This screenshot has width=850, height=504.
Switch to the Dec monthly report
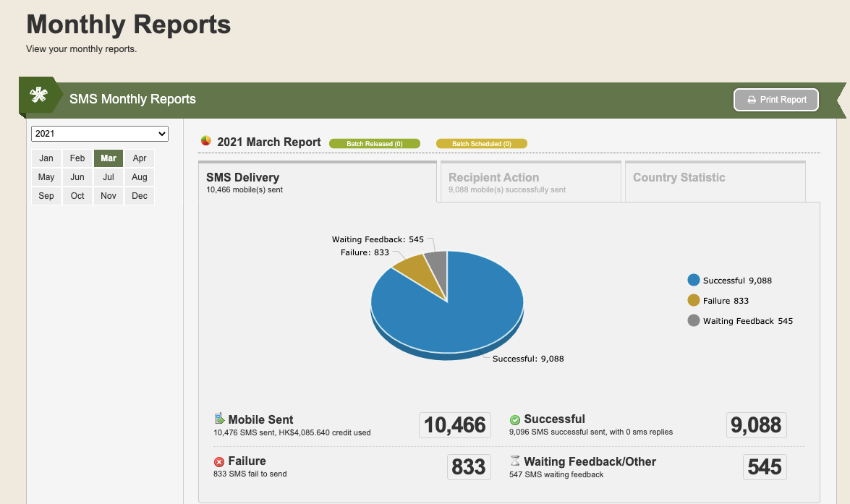(x=140, y=196)
